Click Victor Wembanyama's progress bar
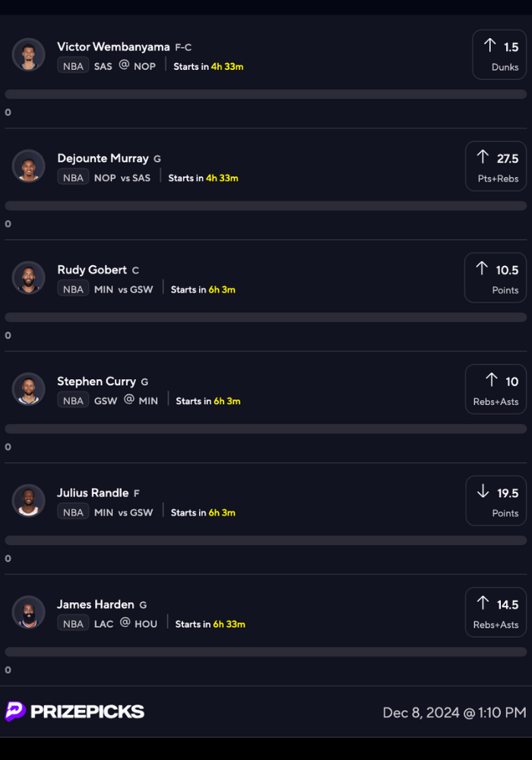 point(266,94)
